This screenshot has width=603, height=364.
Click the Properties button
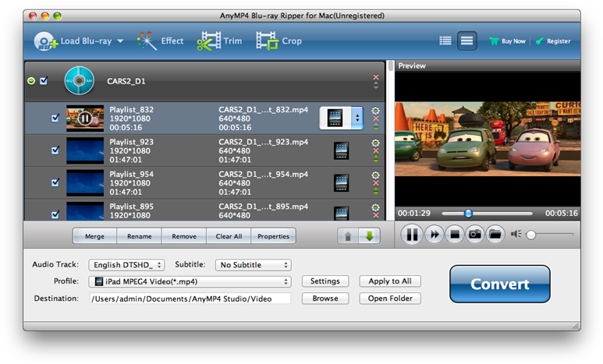[274, 236]
